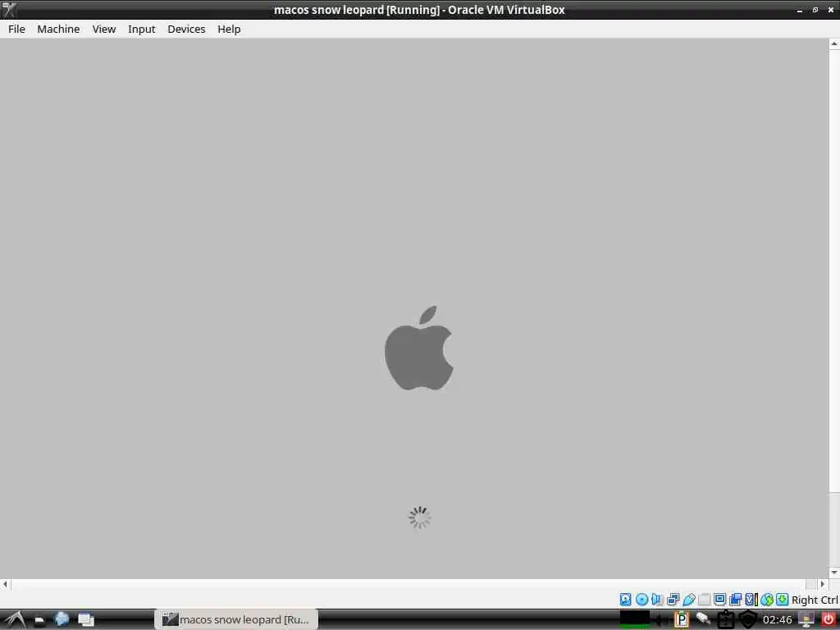Click the keyboard capture green arrow icon

tap(782, 600)
